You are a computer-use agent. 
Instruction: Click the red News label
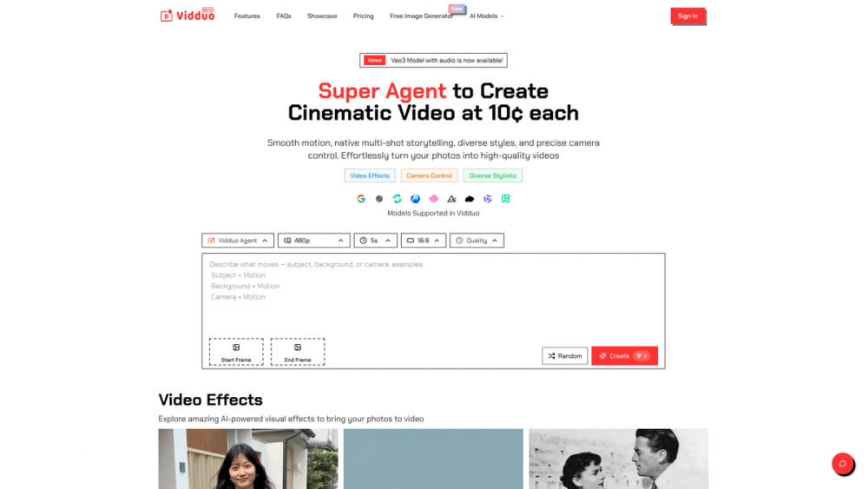[374, 60]
